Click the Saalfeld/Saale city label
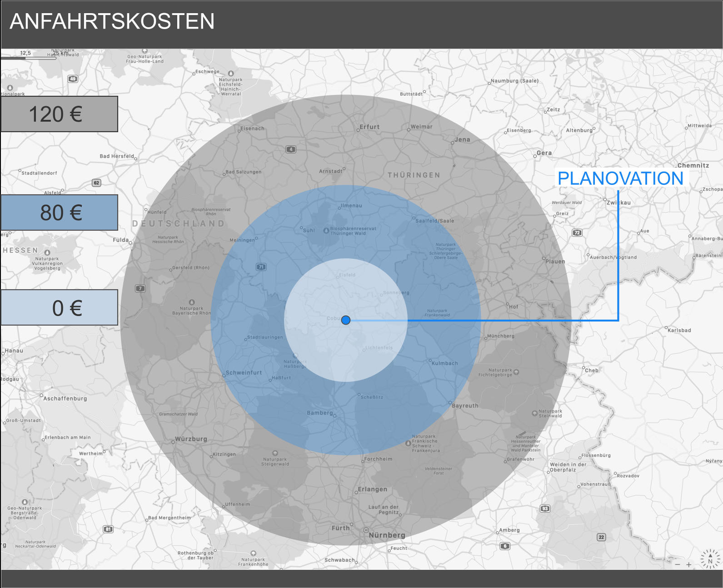 pyautogui.click(x=434, y=221)
